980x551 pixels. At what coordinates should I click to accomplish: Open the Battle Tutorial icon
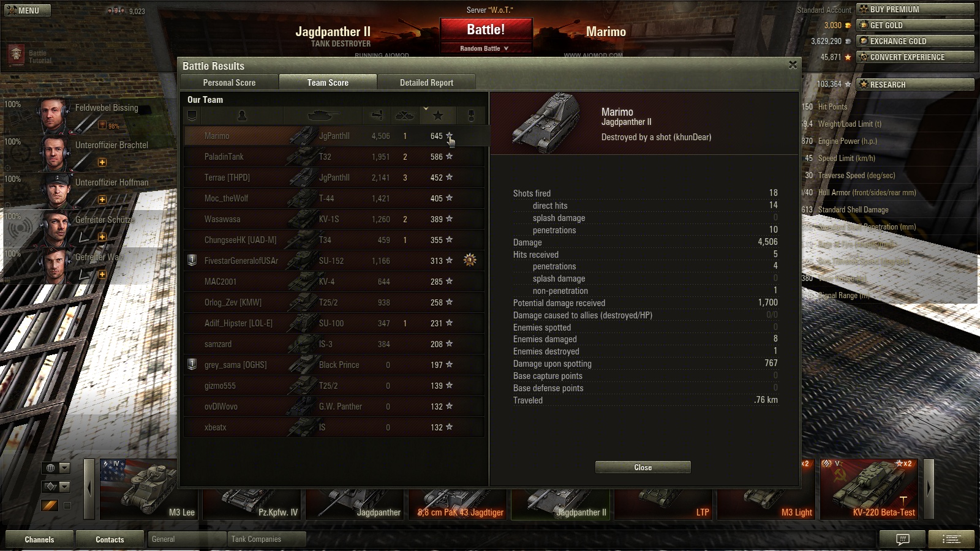17,54
